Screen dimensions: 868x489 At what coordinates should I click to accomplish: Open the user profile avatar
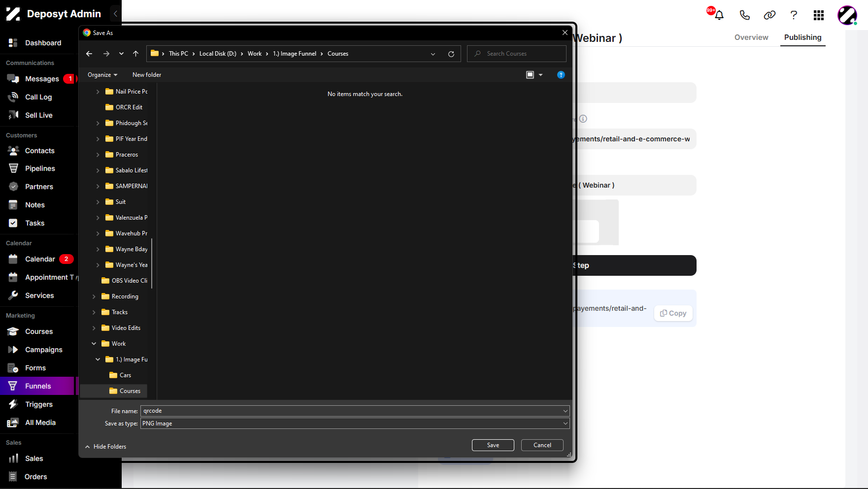847,15
